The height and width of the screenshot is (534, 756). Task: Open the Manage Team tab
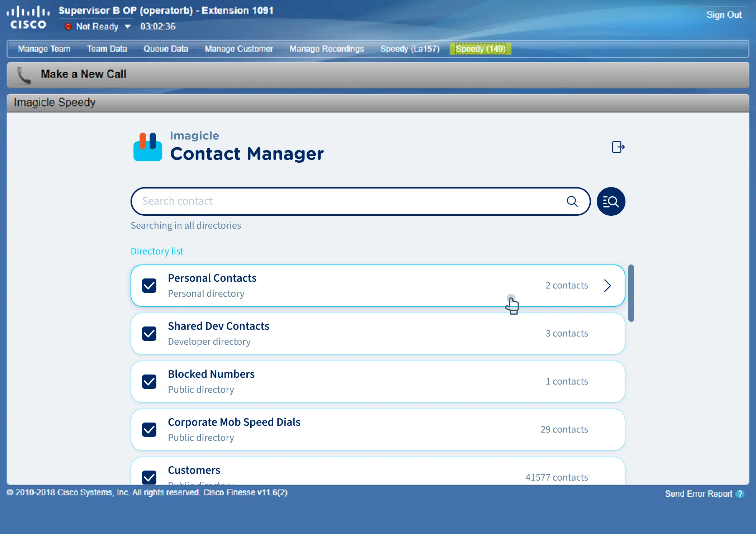(44, 49)
